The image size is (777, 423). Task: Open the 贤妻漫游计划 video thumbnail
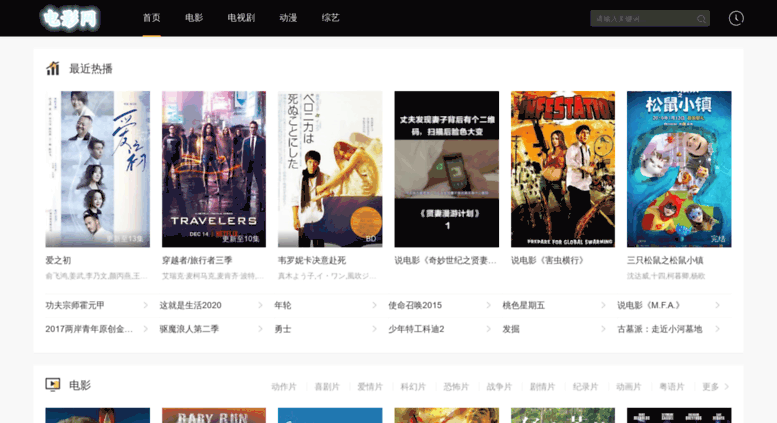tap(446, 169)
